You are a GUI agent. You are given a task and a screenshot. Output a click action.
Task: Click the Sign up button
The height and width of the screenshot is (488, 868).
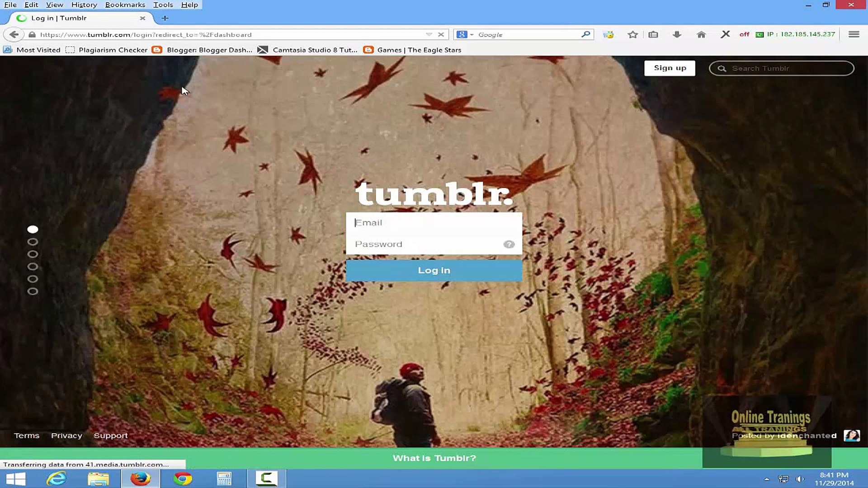coord(670,68)
